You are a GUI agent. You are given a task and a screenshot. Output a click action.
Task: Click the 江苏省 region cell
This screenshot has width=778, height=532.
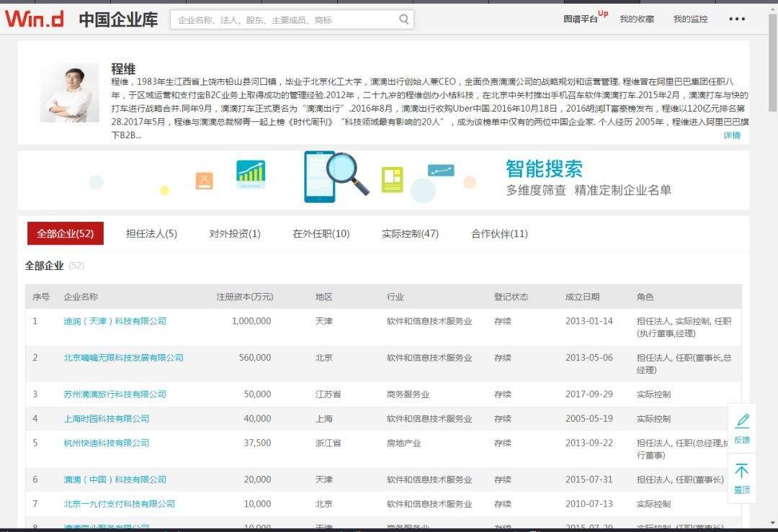point(328,395)
